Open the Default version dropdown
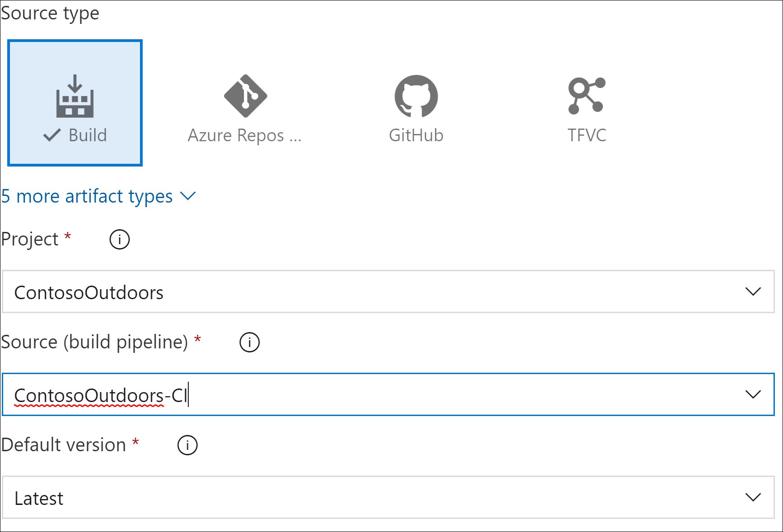The image size is (783, 532). tap(752, 497)
